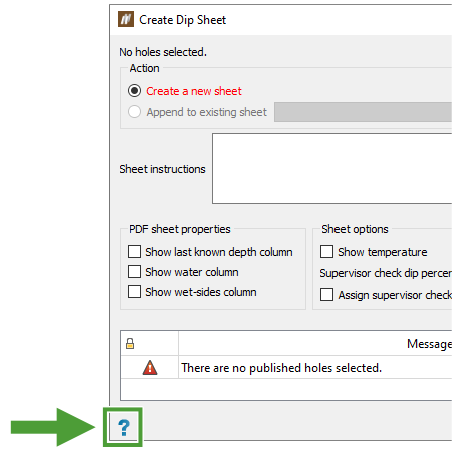This screenshot has height=450, width=453.
Task: Click the lock icon in message table header
Action: tap(130, 343)
